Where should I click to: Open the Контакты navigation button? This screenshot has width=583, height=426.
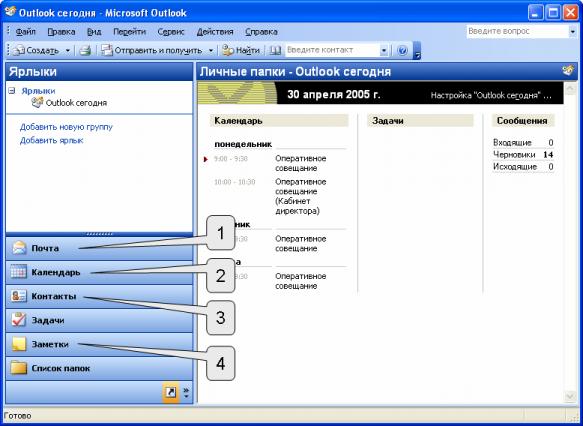coord(99,296)
